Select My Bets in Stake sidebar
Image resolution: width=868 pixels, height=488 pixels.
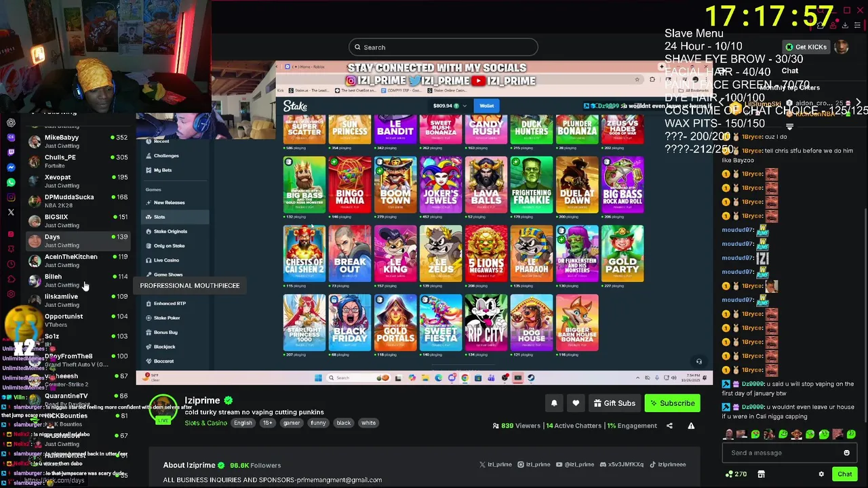[x=163, y=170]
